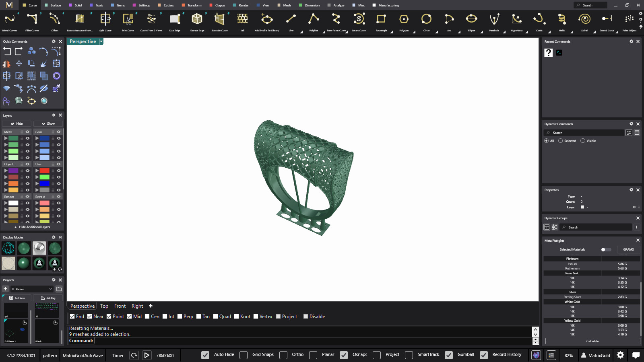
Task: Enable the Cen osnap checkbox
Action: coord(147,317)
